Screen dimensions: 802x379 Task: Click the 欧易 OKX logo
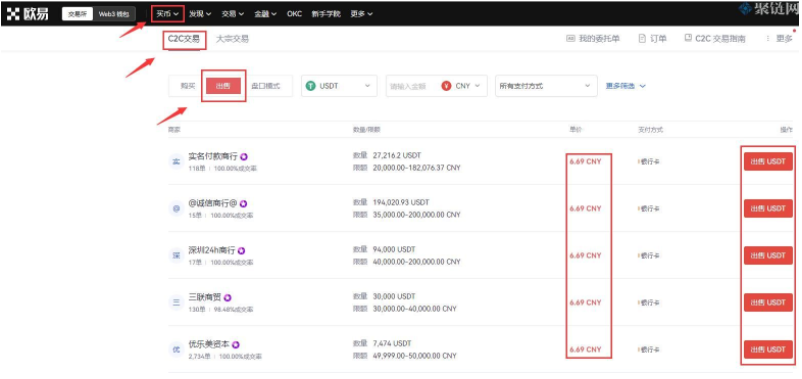pos(28,14)
